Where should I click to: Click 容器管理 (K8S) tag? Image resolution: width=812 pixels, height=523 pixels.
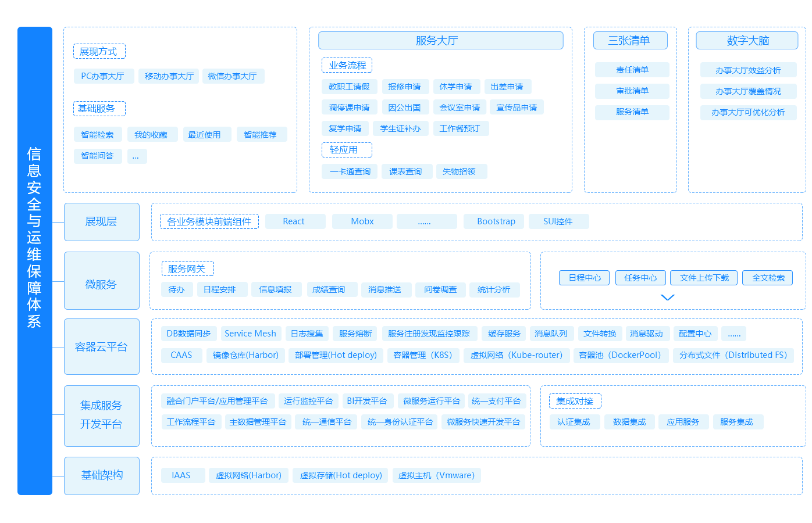(423, 355)
